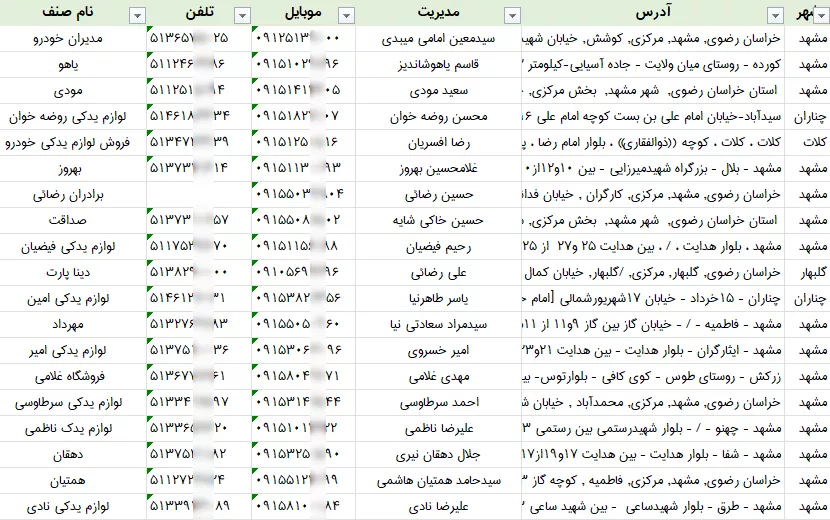The height and width of the screenshot is (520, 830).
Task: Click cell لوازم یدکی سرطاوسی
Action: point(73,402)
